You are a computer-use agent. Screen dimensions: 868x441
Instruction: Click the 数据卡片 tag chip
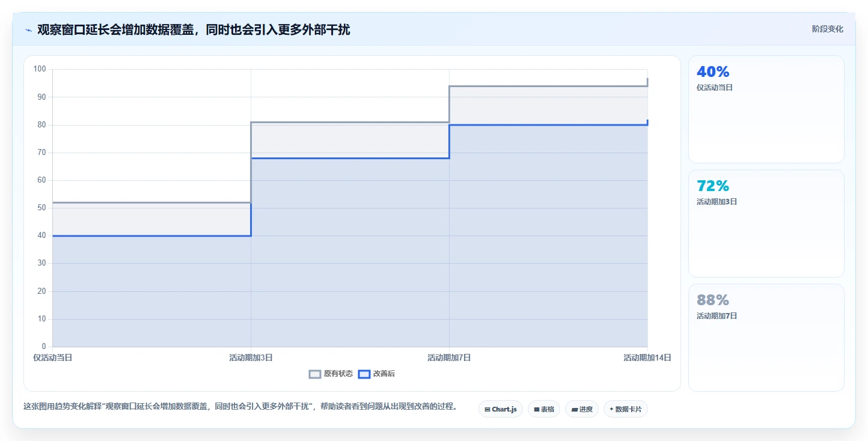(625, 409)
